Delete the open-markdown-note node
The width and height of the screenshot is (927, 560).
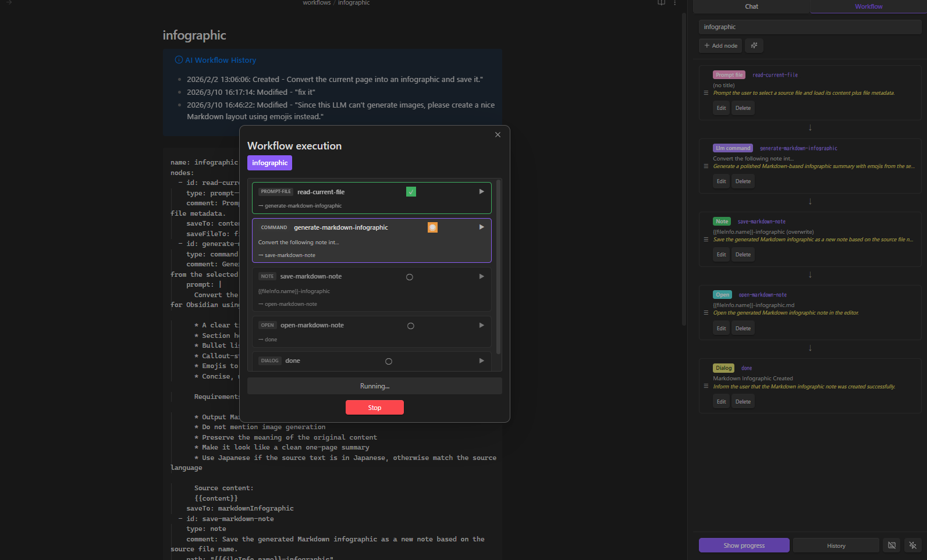(x=743, y=329)
